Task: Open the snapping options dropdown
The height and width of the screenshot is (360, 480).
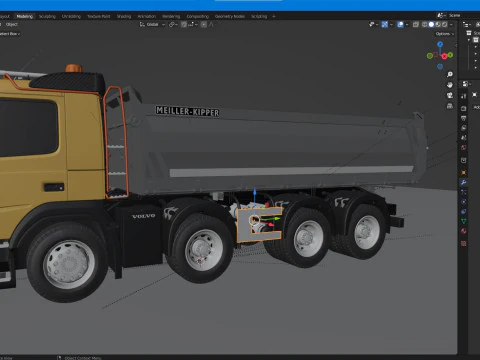Action: (x=193, y=24)
